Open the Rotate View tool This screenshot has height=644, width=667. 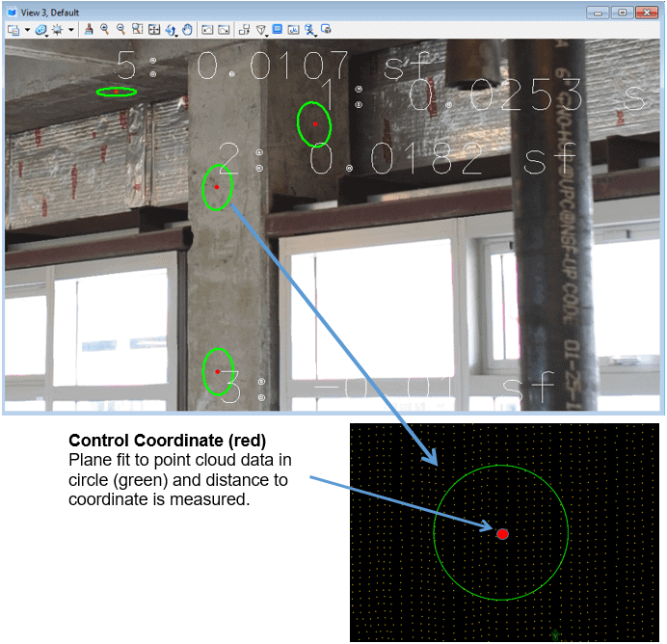[x=171, y=30]
